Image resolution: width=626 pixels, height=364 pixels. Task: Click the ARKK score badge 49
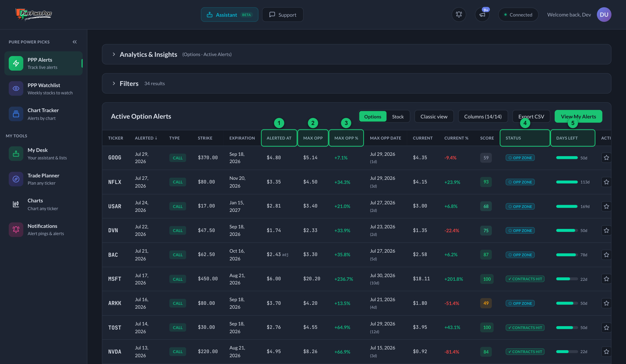click(486, 303)
